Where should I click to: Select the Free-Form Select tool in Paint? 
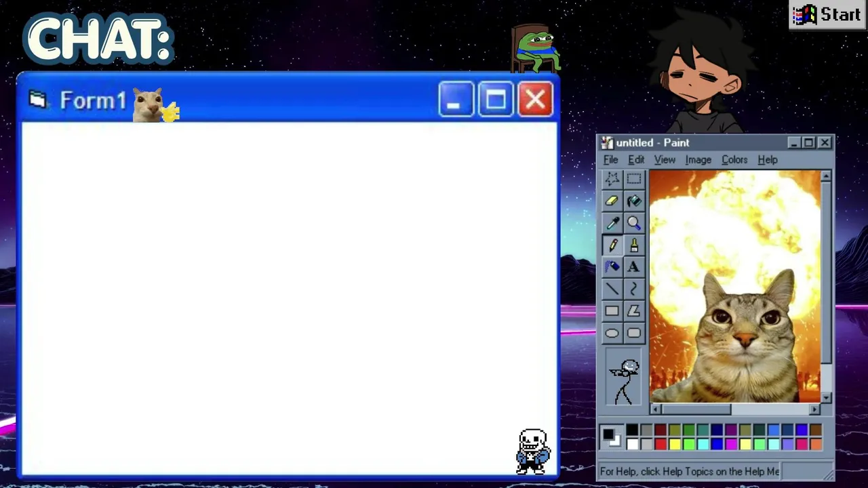pos(612,179)
